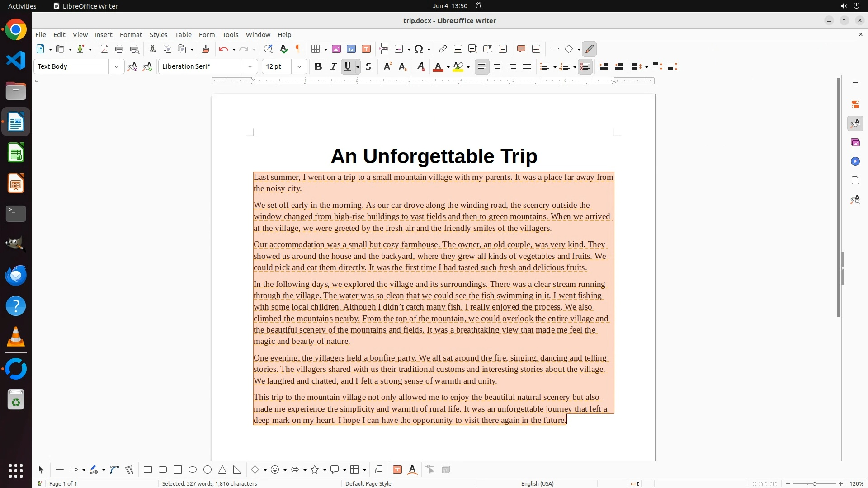Open the sidebar Navigator compass icon
The height and width of the screenshot is (488, 868).
[x=855, y=162]
